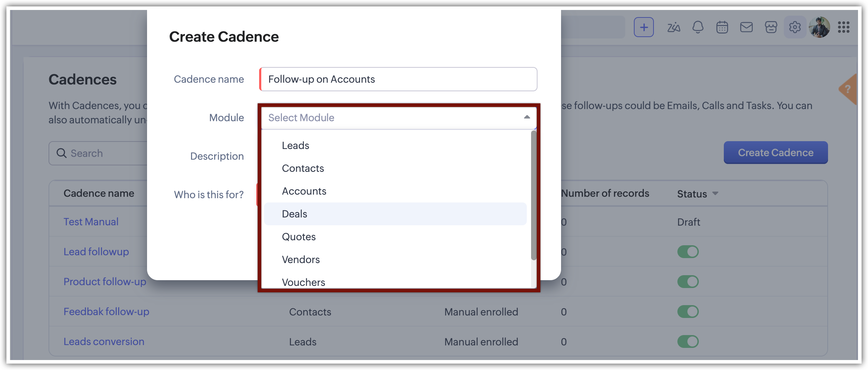Open the mail envelope icon
The height and width of the screenshot is (370, 868).
(746, 27)
